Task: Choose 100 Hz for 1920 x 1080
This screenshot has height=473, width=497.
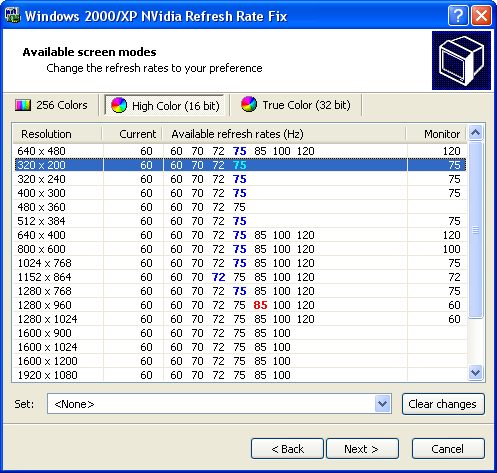Action: (282, 375)
